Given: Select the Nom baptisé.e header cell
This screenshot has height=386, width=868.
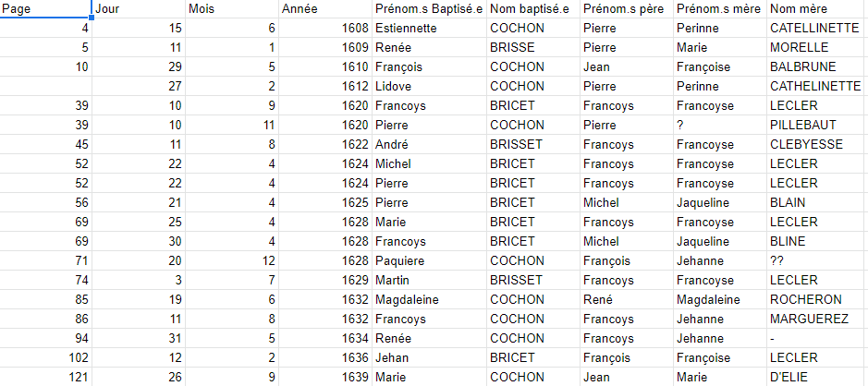Looking at the screenshot, I should click(x=532, y=8).
